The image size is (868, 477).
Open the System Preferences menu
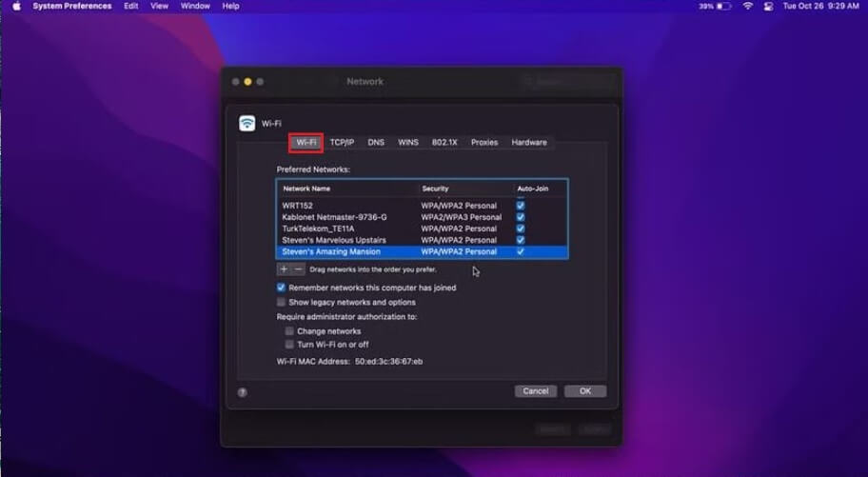pyautogui.click(x=72, y=6)
